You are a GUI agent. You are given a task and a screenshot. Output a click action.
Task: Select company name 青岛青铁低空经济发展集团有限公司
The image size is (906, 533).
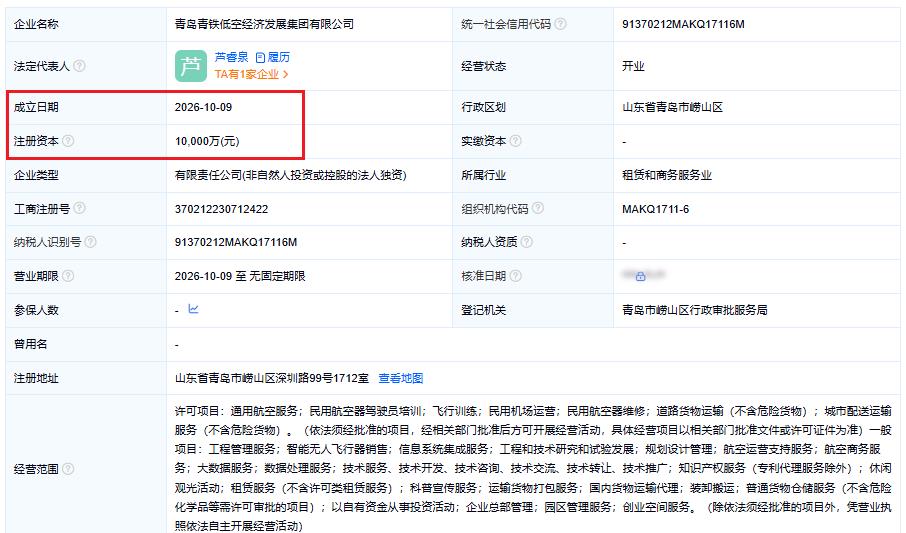(264, 24)
